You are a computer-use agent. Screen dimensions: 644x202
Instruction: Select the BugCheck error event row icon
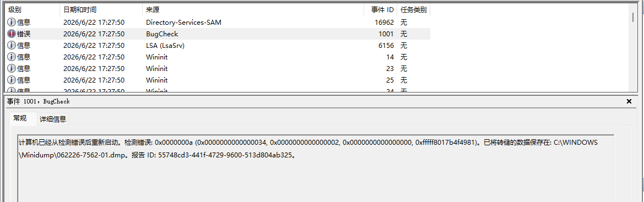click(12, 34)
